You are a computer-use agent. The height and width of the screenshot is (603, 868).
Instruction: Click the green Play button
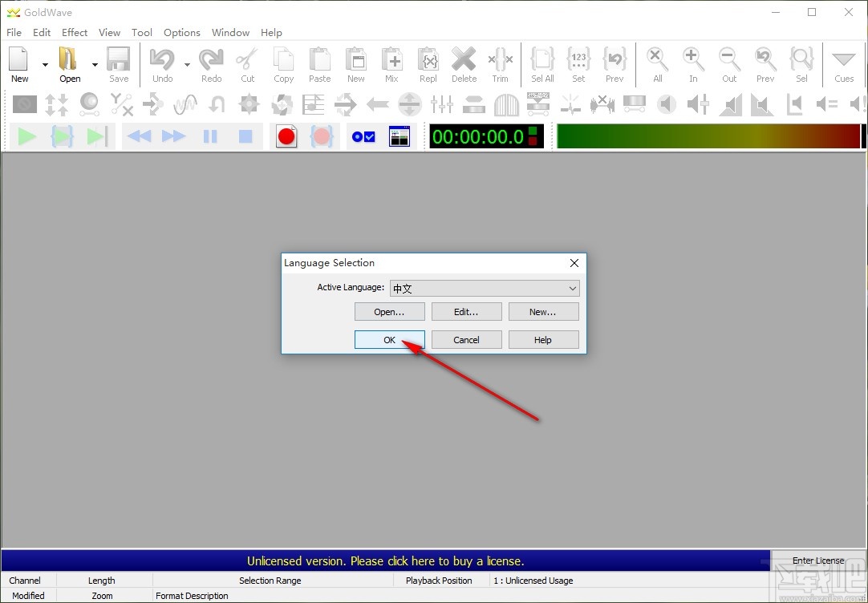pos(26,136)
